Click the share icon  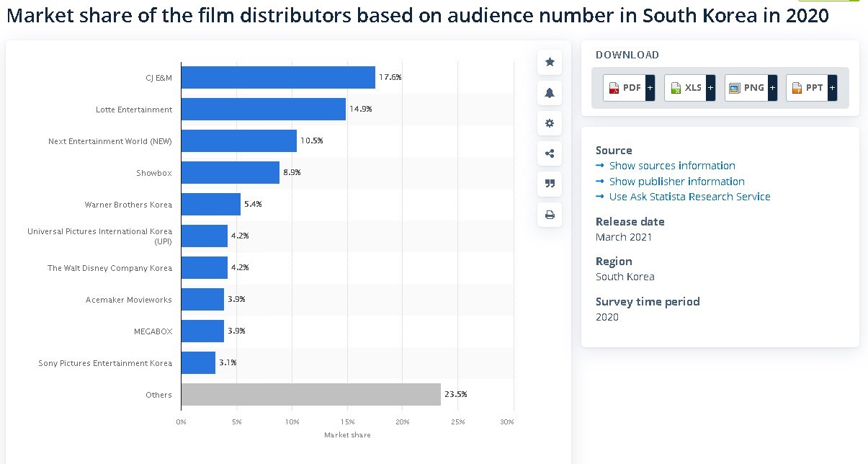[x=550, y=153]
